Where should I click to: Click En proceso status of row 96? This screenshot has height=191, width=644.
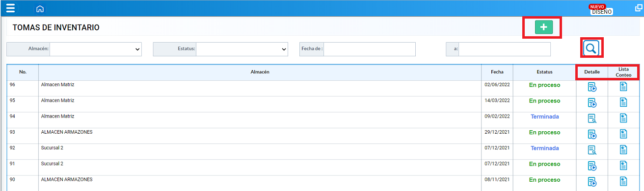pyautogui.click(x=544, y=85)
